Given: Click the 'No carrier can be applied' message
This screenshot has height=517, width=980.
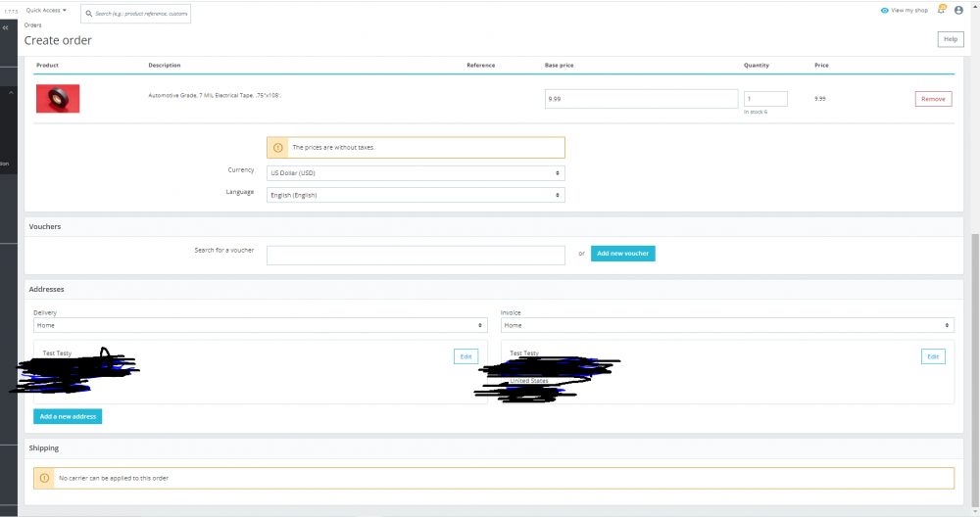Looking at the screenshot, I should pyautogui.click(x=114, y=478).
